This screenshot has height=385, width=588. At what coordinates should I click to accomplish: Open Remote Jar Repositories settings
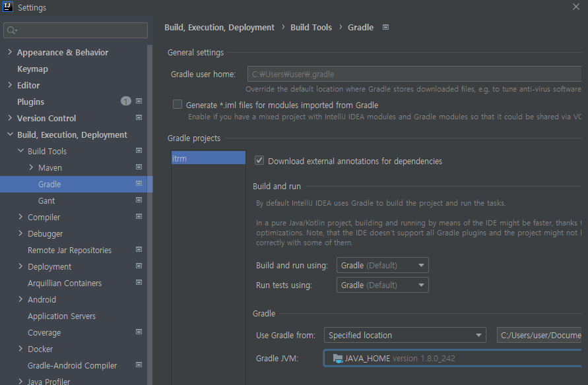[x=69, y=250]
